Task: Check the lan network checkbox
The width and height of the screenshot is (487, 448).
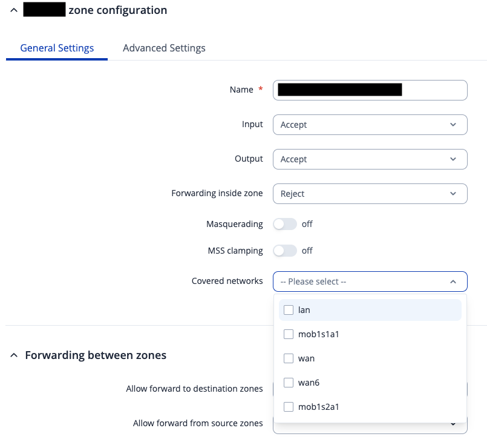Action: coord(289,310)
